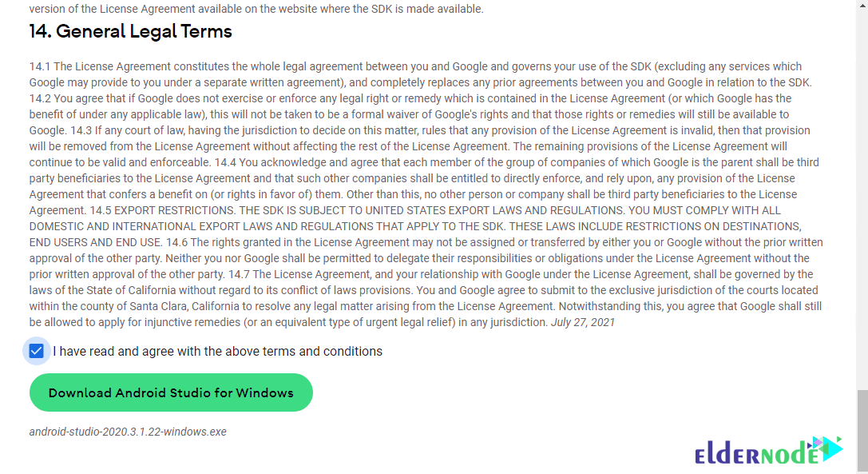Image resolution: width=868 pixels, height=474 pixels.
Task: Click the "14. General Legal Terms" heading
Action: tap(130, 32)
